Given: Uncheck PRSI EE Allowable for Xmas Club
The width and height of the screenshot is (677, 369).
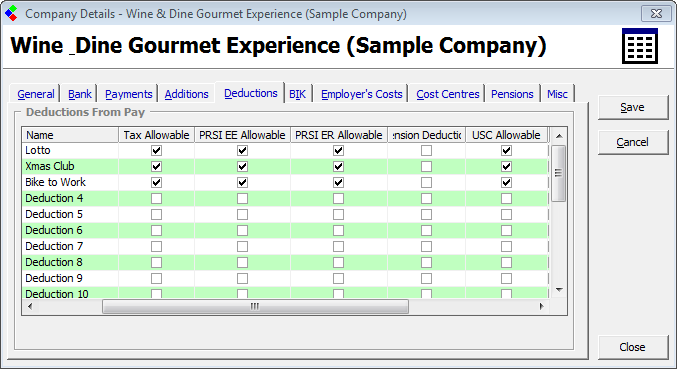Looking at the screenshot, I should pyautogui.click(x=242, y=167).
